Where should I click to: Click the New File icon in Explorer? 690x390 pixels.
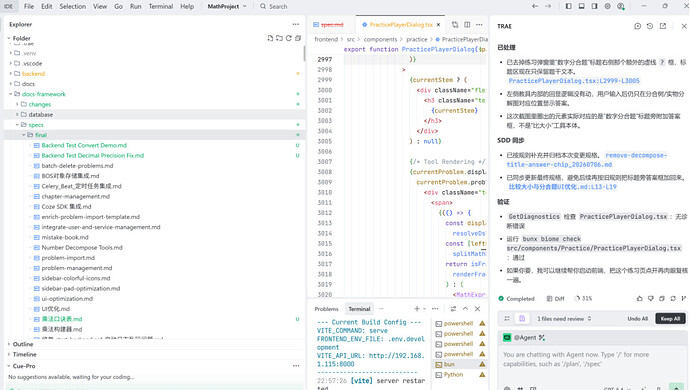click(270, 38)
